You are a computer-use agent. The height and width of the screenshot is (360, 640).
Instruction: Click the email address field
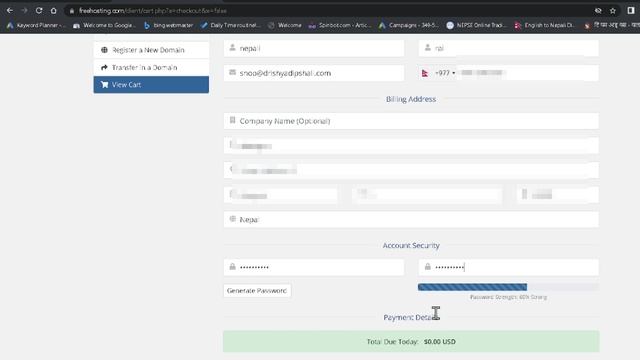314,73
